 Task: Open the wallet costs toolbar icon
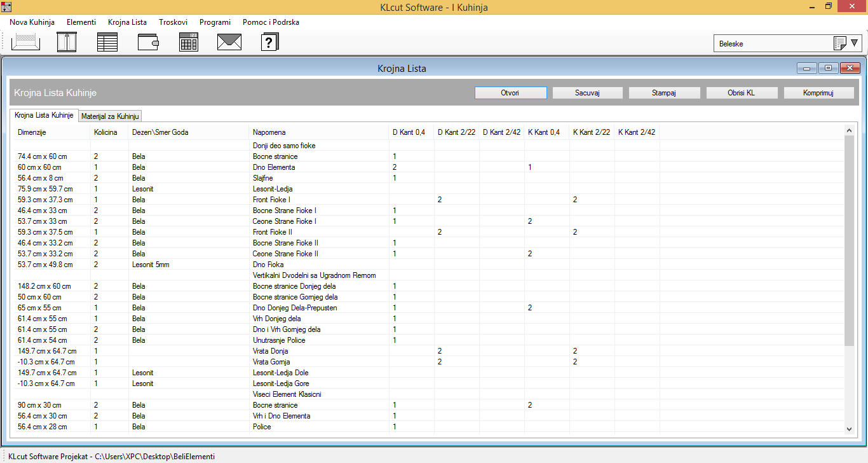148,43
